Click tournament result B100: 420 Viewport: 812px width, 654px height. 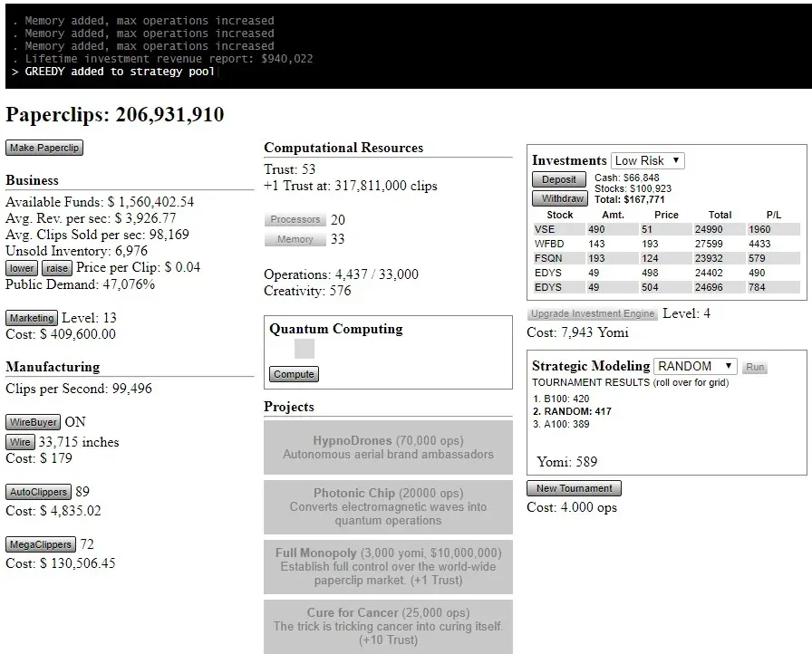[561, 399]
